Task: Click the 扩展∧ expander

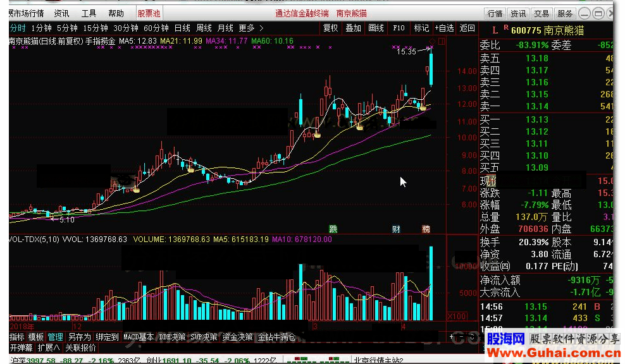Action: pos(49,348)
